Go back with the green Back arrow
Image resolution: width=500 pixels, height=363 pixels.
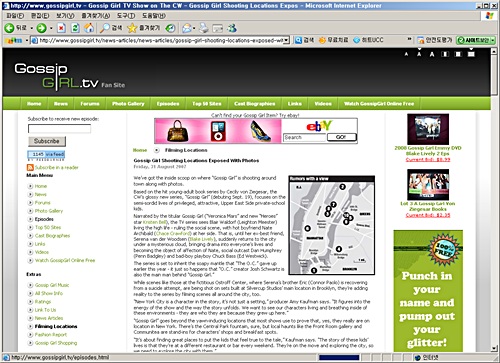(9, 28)
